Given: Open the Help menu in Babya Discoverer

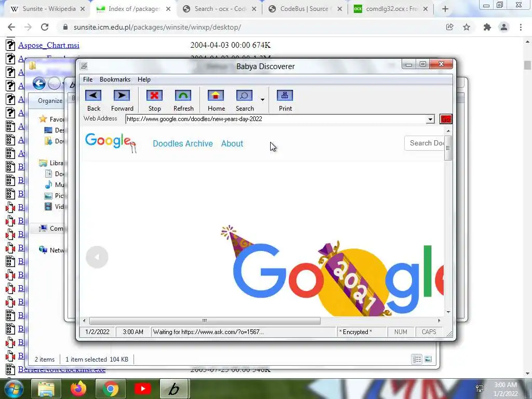Looking at the screenshot, I should tap(144, 79).
